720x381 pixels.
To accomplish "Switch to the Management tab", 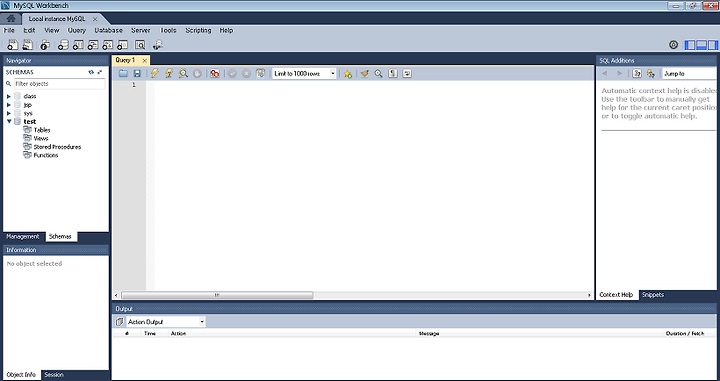I will pos(23,237).
